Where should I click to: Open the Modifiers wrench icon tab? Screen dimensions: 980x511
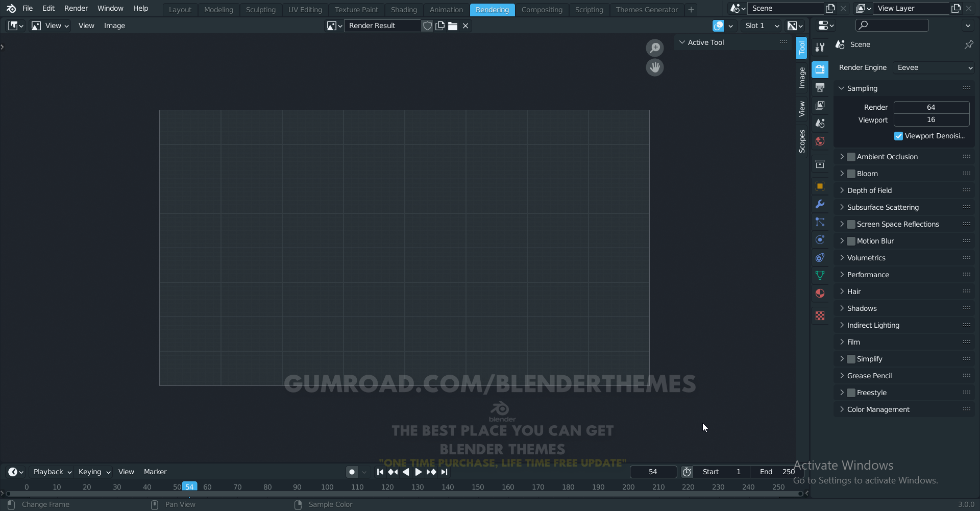(820, 204)
